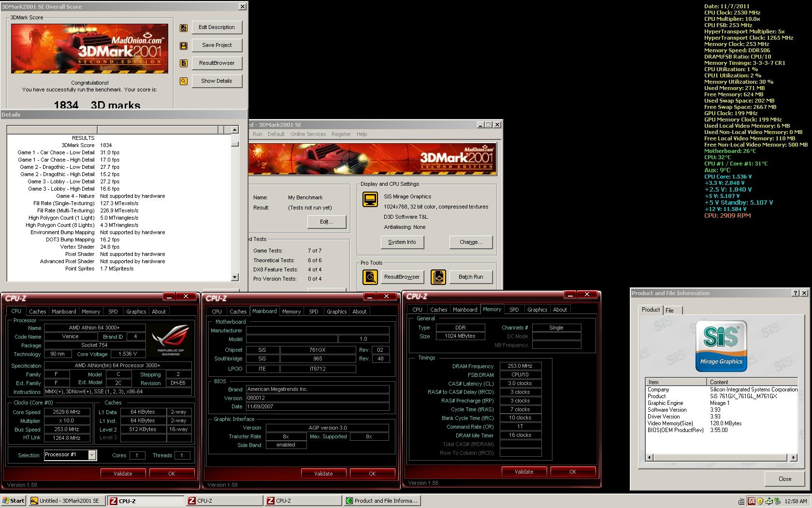The width and height of the screenshot is (812, 508).
Task: Click right scroll arrow in product info list
Action: (793, 457)
